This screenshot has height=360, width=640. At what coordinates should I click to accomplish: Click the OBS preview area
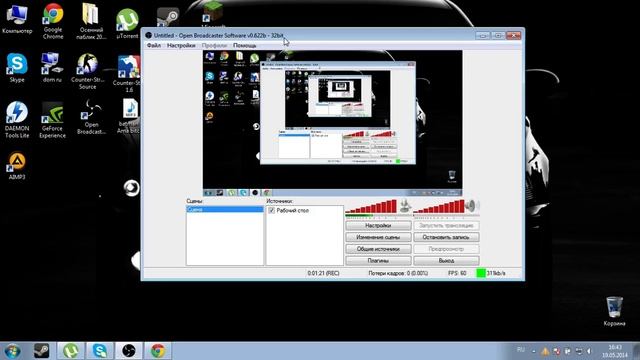point(333,123)
